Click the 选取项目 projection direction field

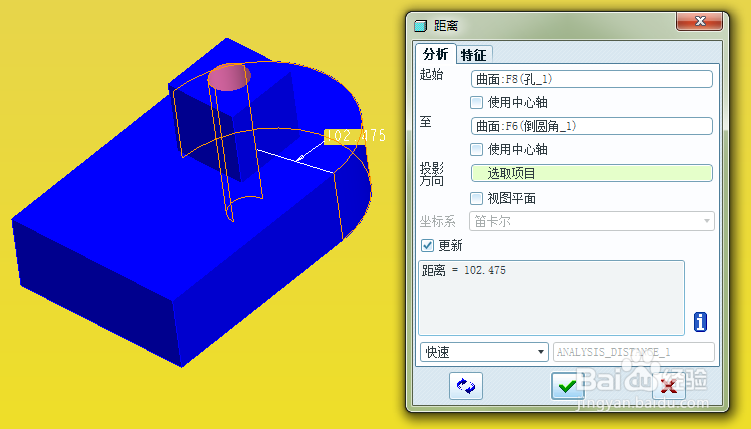[592, 173]
